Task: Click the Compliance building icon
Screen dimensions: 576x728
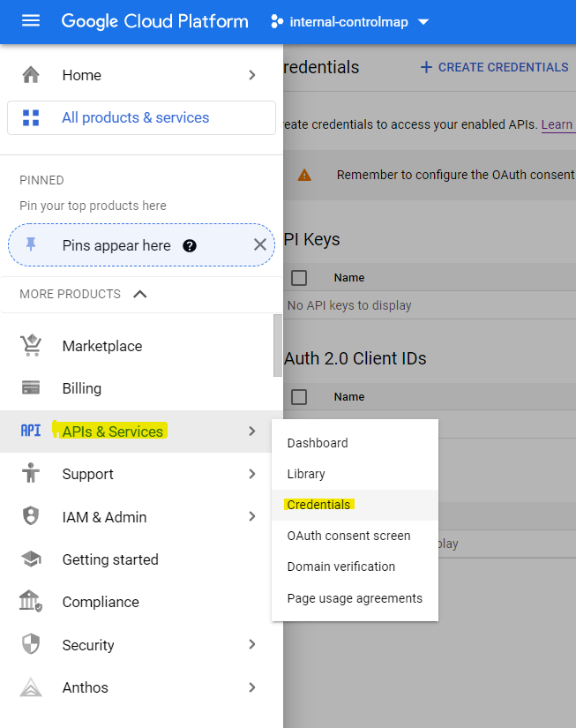Action: pyautogui.click(x=31, y=602)
